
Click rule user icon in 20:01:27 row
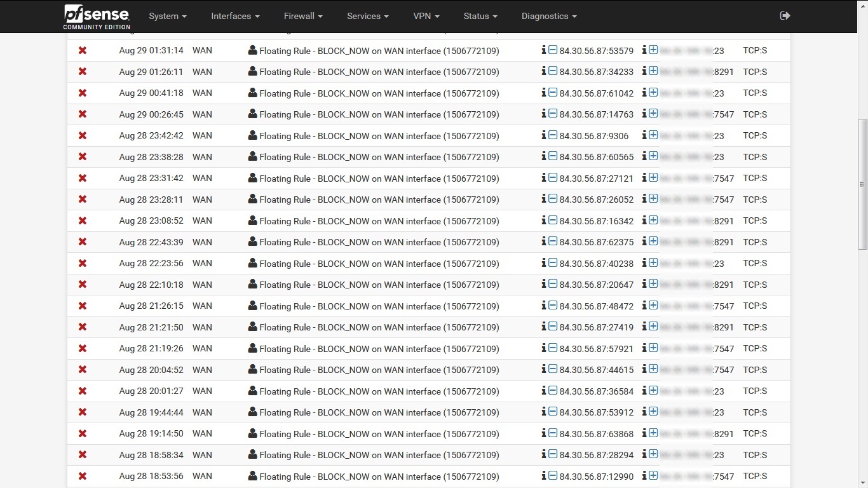pyautogui.click(x=252, y=391)
